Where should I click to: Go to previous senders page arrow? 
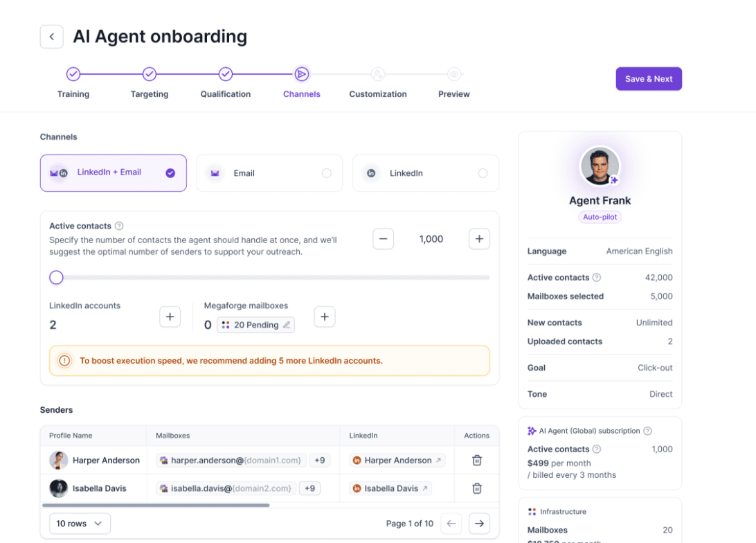[x=451, y=524]
